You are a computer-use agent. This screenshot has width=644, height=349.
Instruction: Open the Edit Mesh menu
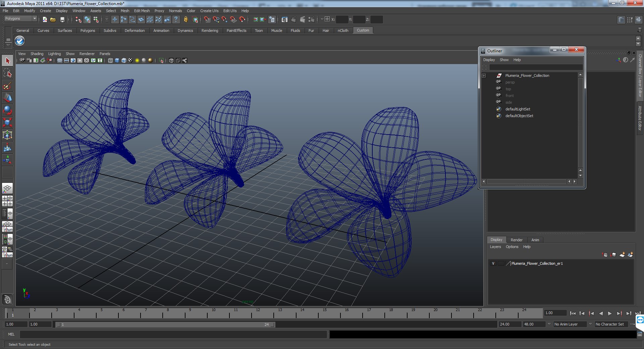(142, 11)
